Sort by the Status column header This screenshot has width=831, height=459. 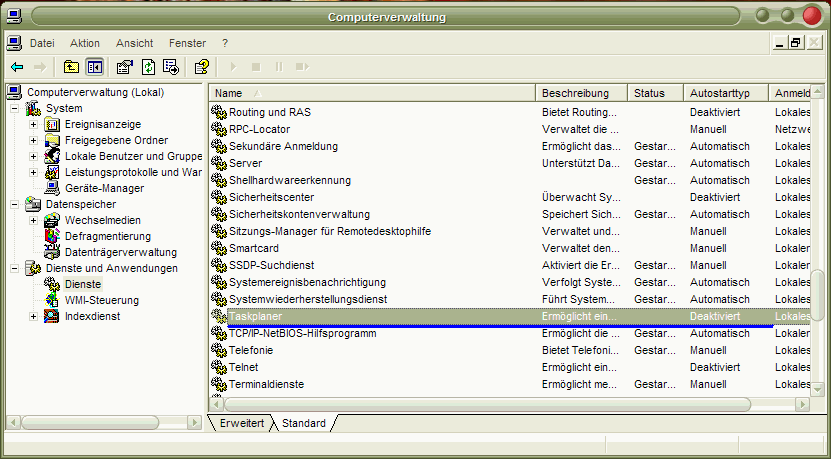click(x=656, y=93)
